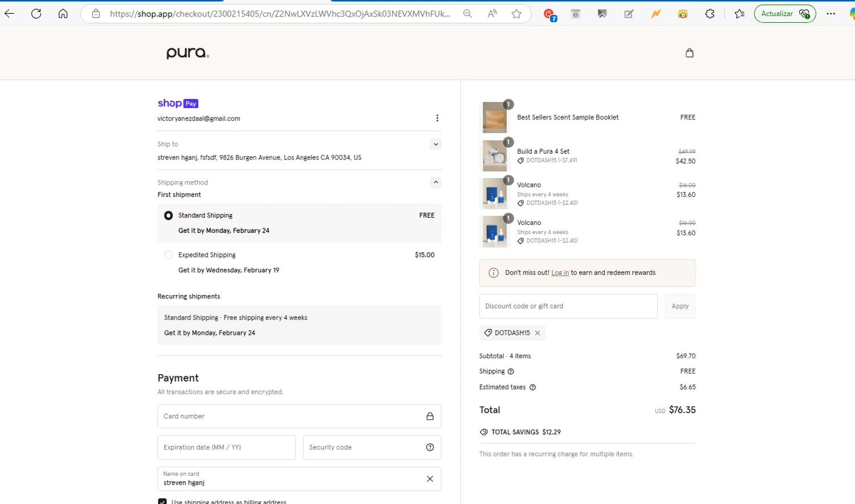This screenshot has height=504, width=855.
Task: Open Best Sellers Scent Sample Booklet thumbnail
Action: pyautogui.click(x=495, y=117)
